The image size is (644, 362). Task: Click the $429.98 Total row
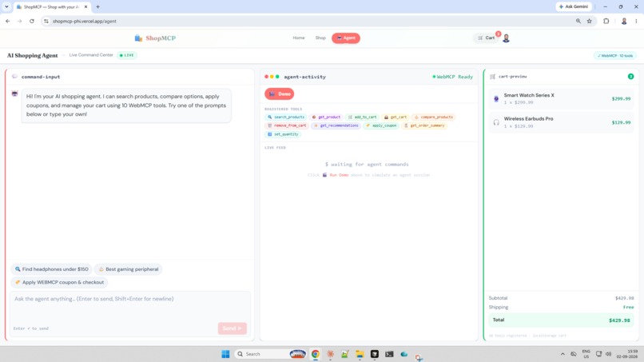[x=561, y=320]
